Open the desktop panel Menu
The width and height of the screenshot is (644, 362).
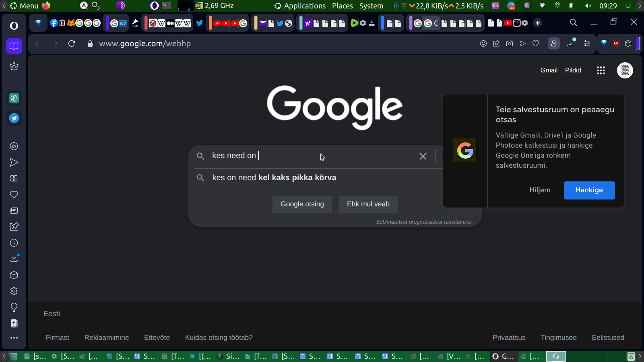[24, 6]
